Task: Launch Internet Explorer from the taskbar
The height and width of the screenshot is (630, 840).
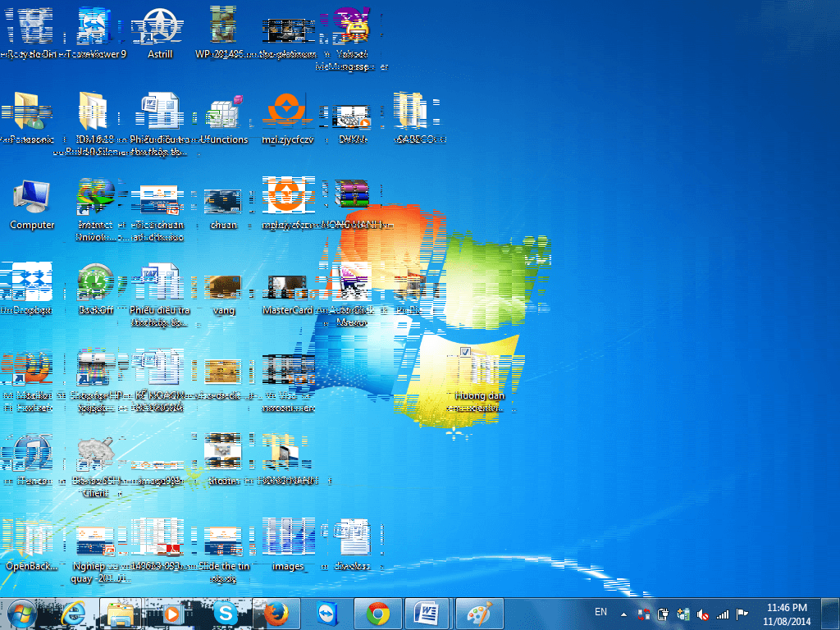Action: (74, 613)
